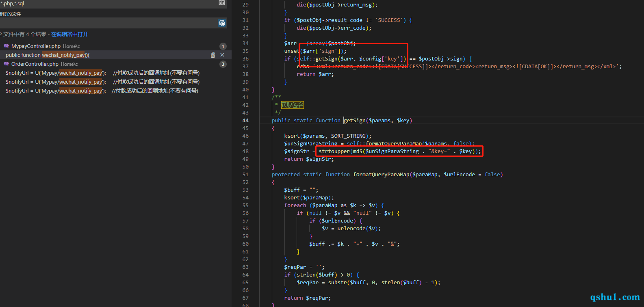Click replace icon on wechat_notify_pay match row
The height and width of the screenshot is (307, 644).
(x=213, y=55)
